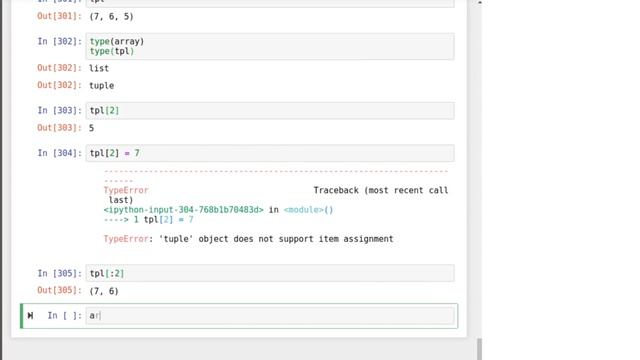Click the ipython-input-304 traceback link text

184,210
